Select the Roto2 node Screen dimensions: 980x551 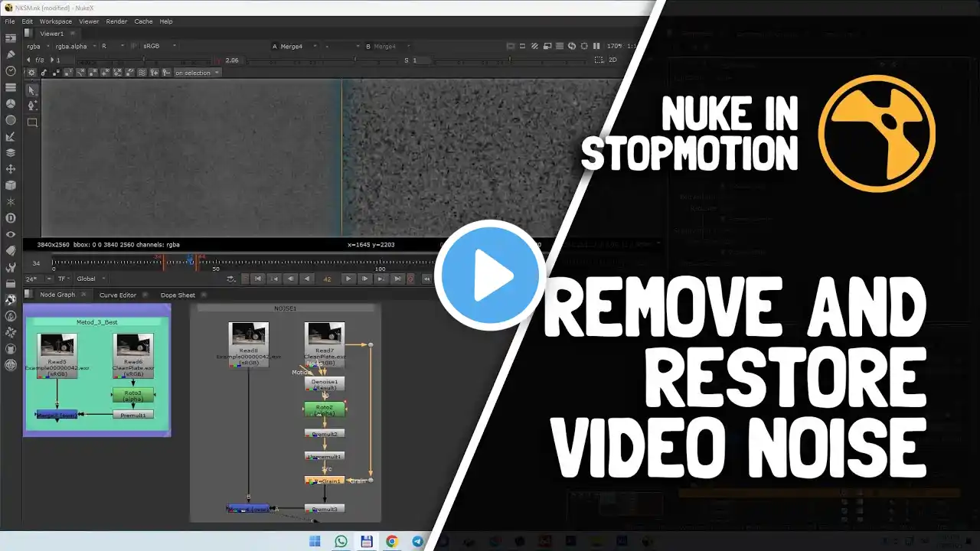[x=325, y=409]
